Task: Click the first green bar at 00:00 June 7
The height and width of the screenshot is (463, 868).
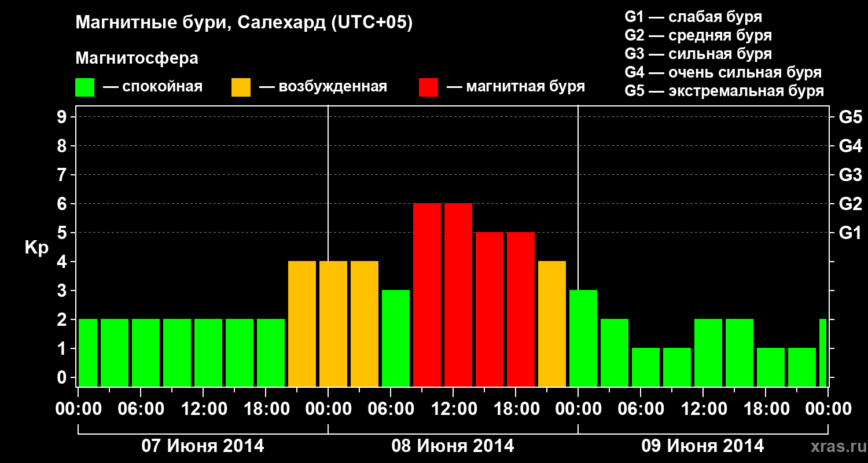Action: coord(88,353)
